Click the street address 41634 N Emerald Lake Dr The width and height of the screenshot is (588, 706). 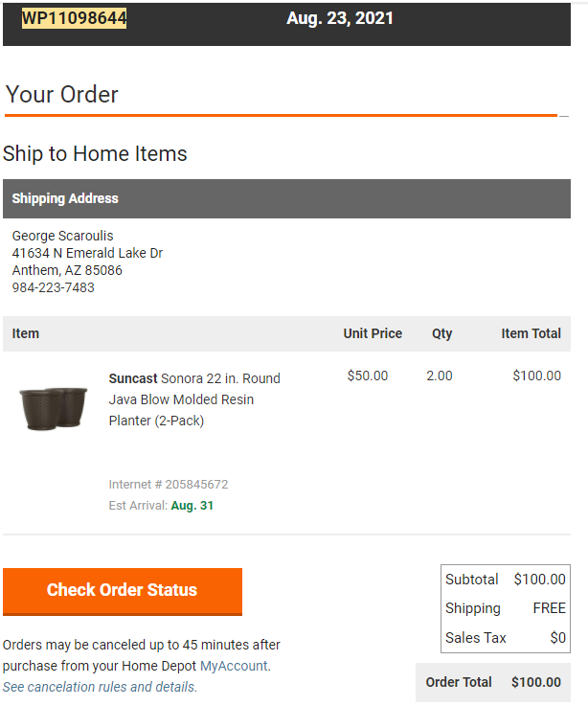pyautogui.click(x=87, y=253)
